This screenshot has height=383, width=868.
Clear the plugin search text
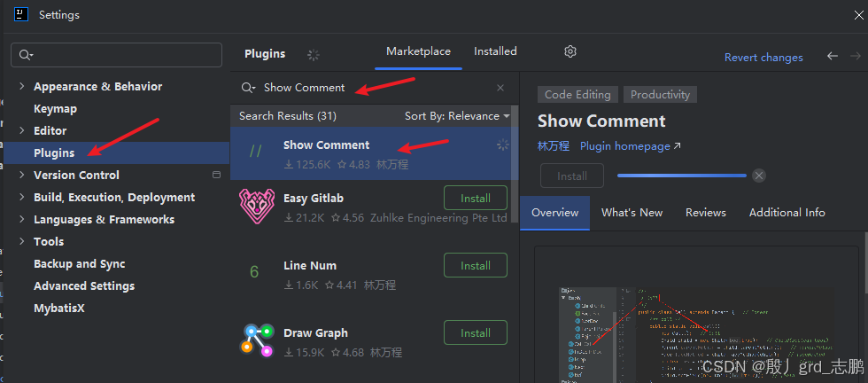pyautogui.click(x=500, y=88)
